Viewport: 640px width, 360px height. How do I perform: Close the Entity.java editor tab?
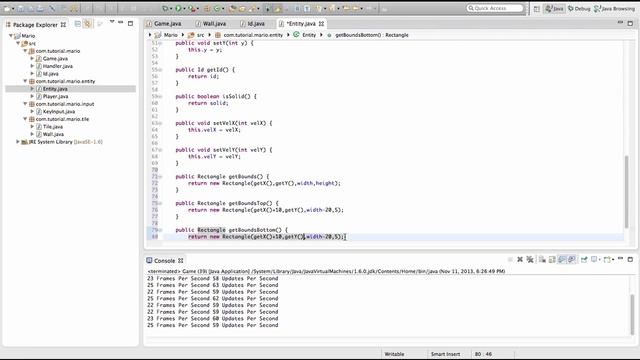tap(322, 24)
